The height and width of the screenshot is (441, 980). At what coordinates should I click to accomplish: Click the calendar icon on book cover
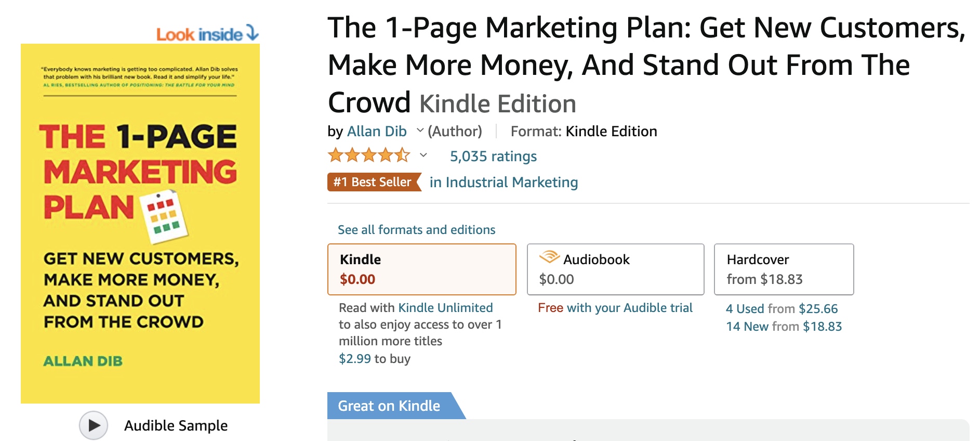(164, 217)
